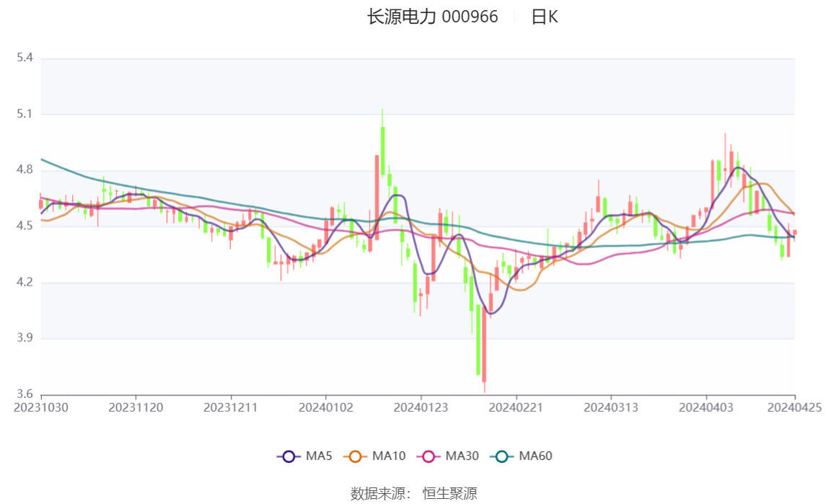Screen dimensions: 828x504
Task: Click the 5.4 y-axis label
Action: click(25, 58)
